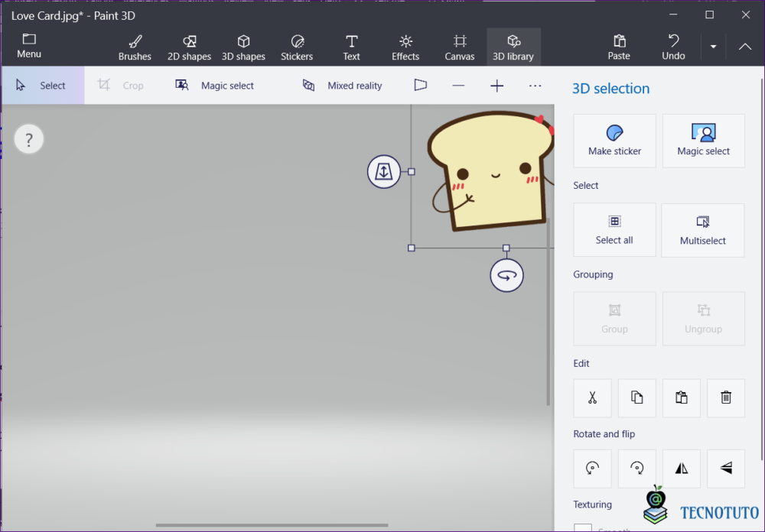The image size is (765, 532).
Task: Click the disabled Group button
Action: (x=615, y=319)
